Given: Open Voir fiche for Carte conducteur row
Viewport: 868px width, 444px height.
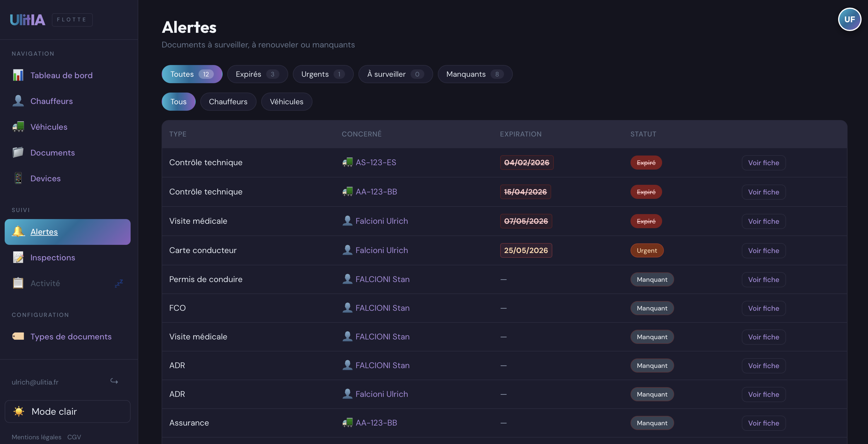Looking at the screenshot, I should (x=763, y=251).
